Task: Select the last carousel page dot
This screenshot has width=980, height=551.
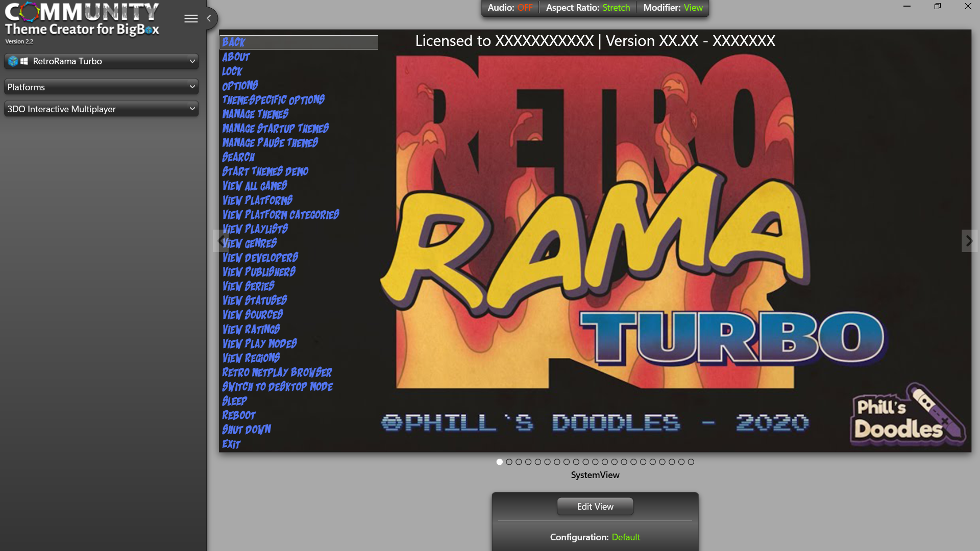Action: click(x=691, y=462)
